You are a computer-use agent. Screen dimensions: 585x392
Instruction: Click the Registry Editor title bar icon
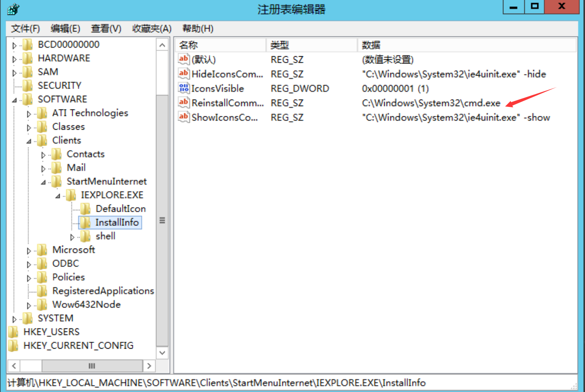(x=13, y=9)
